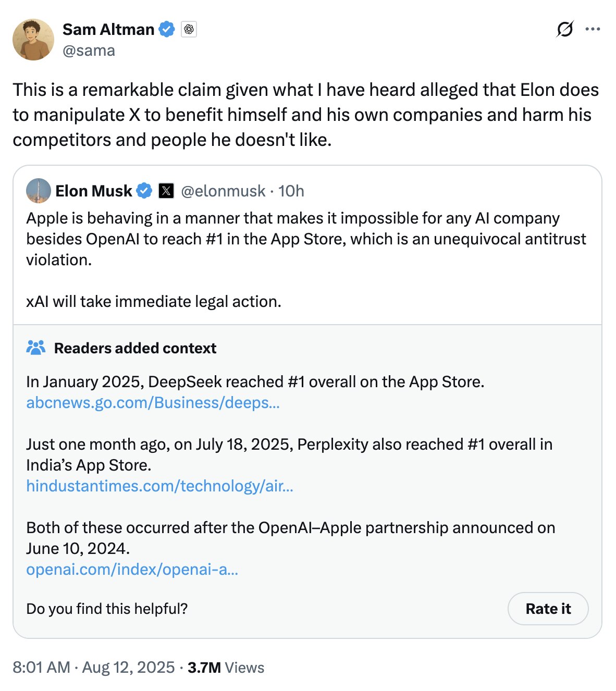Click the Sam Altman display name
This screenshot has height=691, width=616.
pyautogui.click(x=108, y=30)
